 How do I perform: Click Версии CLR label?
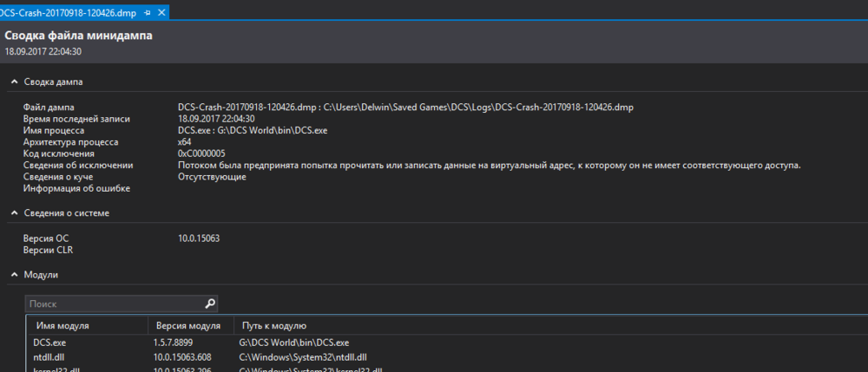pos(48,250)
